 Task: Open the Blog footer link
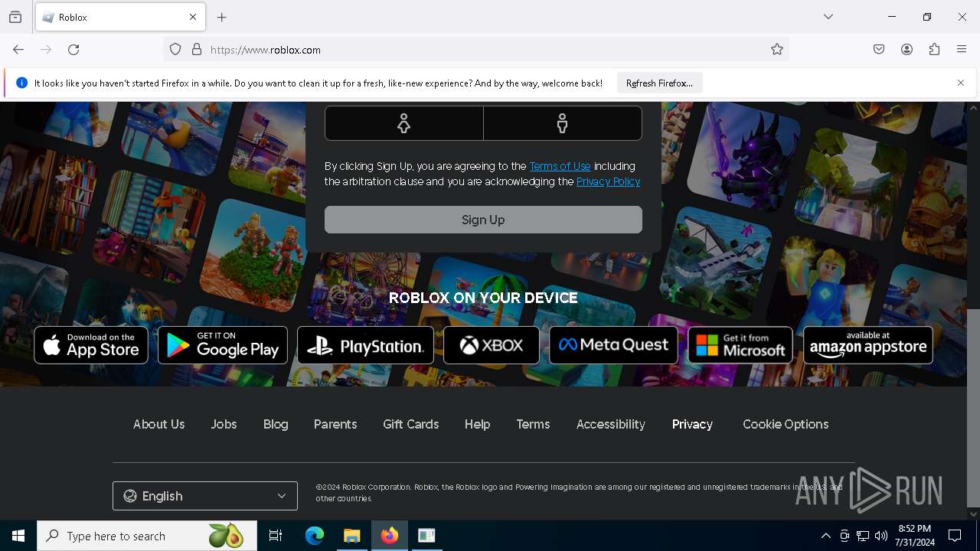click(x=276, y=424)
